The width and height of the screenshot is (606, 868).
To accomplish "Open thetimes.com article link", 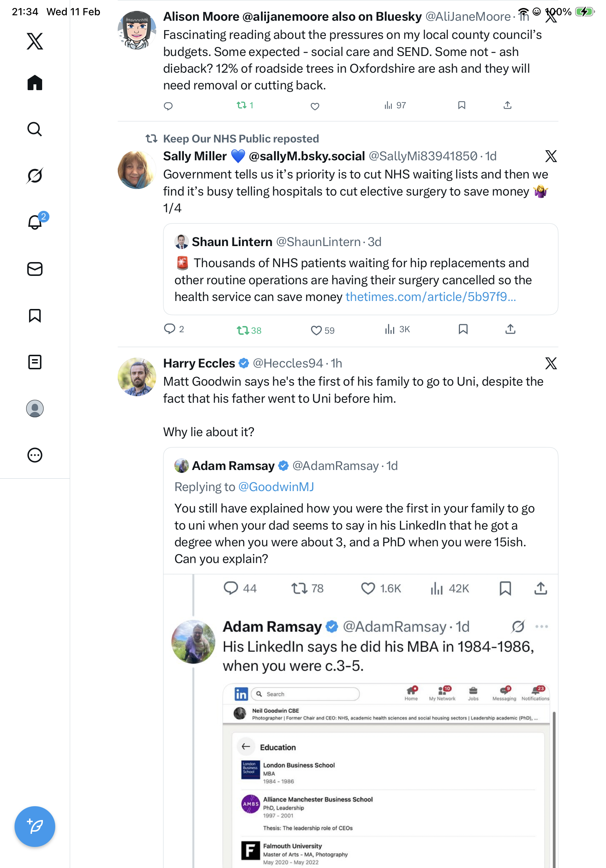I will pos(430,297).
